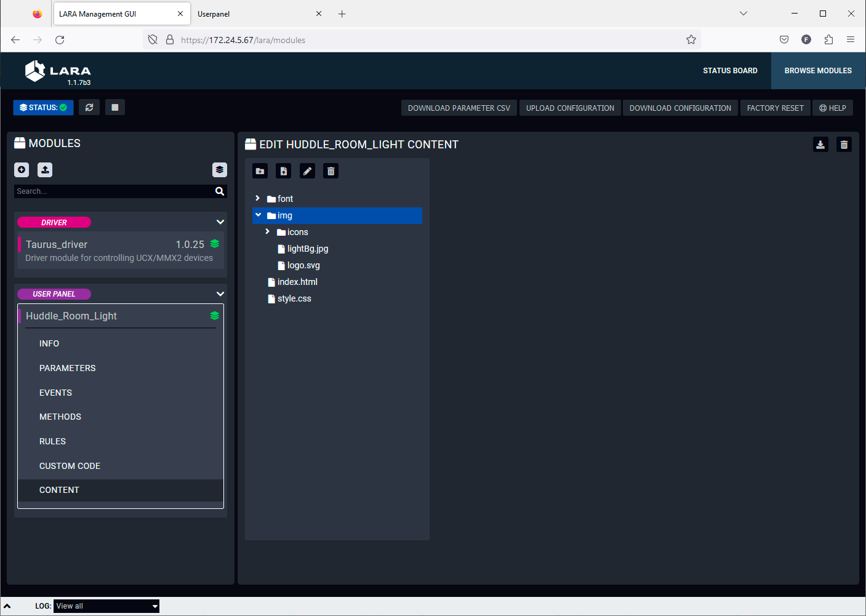Open the PARAMETERS section of Huddle_Room_Light
Image resolution: width=866 pixels, height=616 pixels.
pos(68,368)
